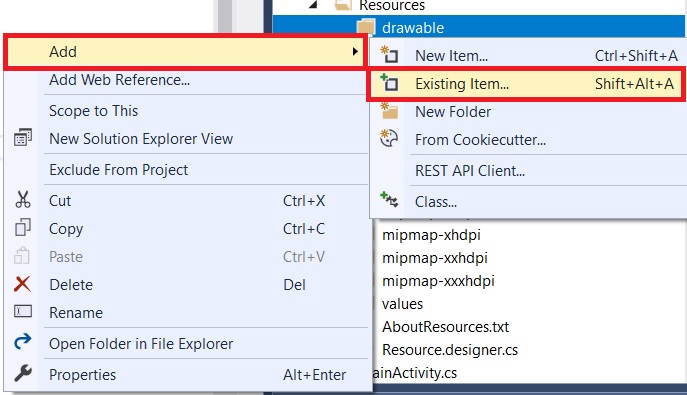Click the Cookiecutter palette icon
Image resolution: width=687 pixels, height=395 pixels.
click(389, 139)
